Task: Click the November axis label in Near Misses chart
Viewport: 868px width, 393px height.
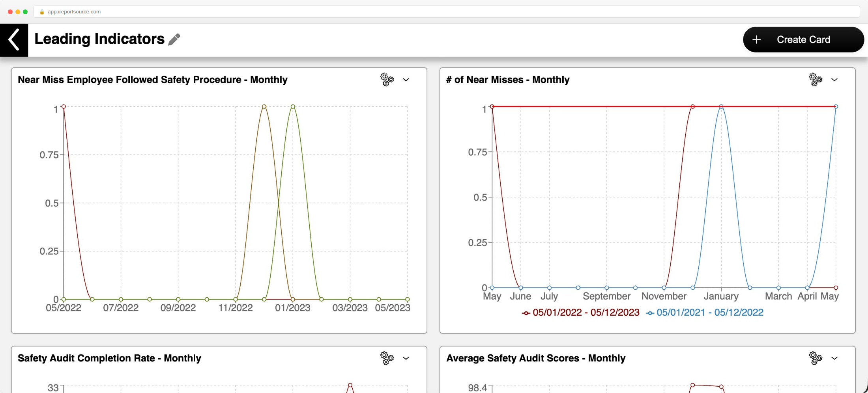Action: click(x=664, y=296)
